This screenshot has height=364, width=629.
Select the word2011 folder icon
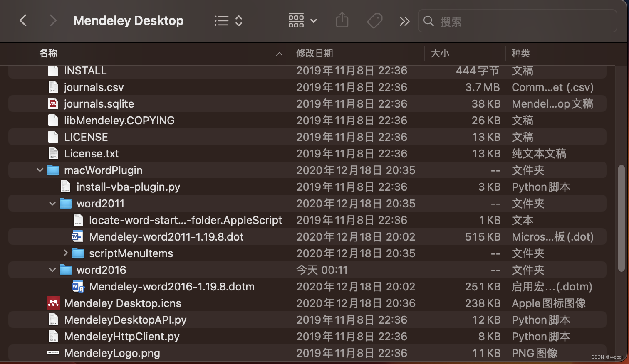point(66,203)
